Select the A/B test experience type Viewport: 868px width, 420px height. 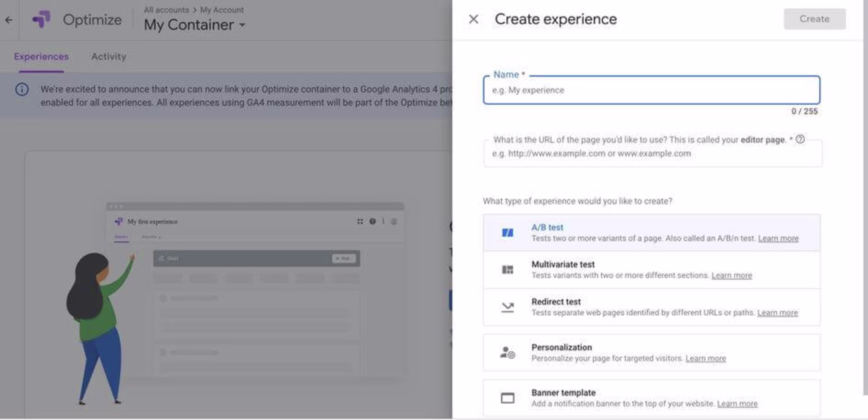pos(651,233)
